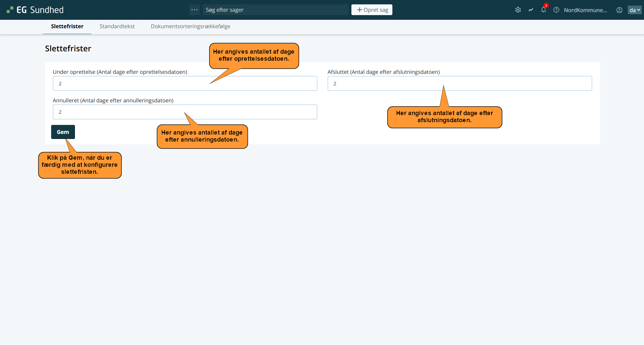The width and height of the screenshot is (644, 345).
Task: Switch to the Standardtekst tab
Action: pos(117,26)
